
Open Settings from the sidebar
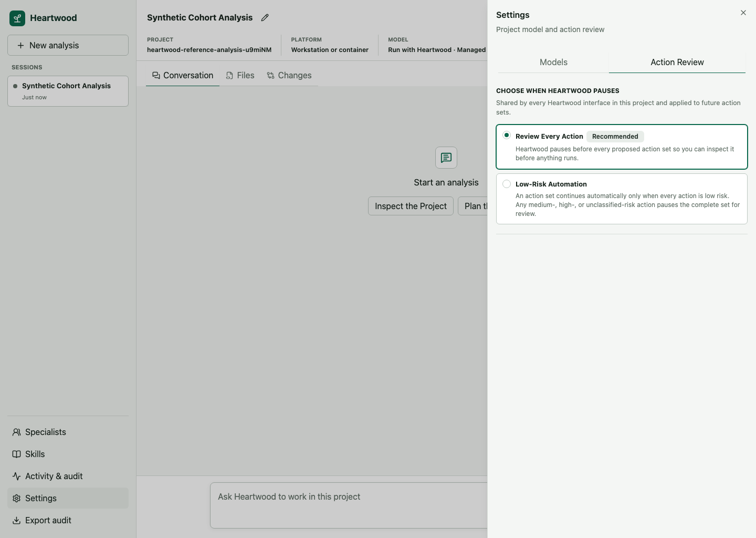pyautogui.click(x=68, y=498)
